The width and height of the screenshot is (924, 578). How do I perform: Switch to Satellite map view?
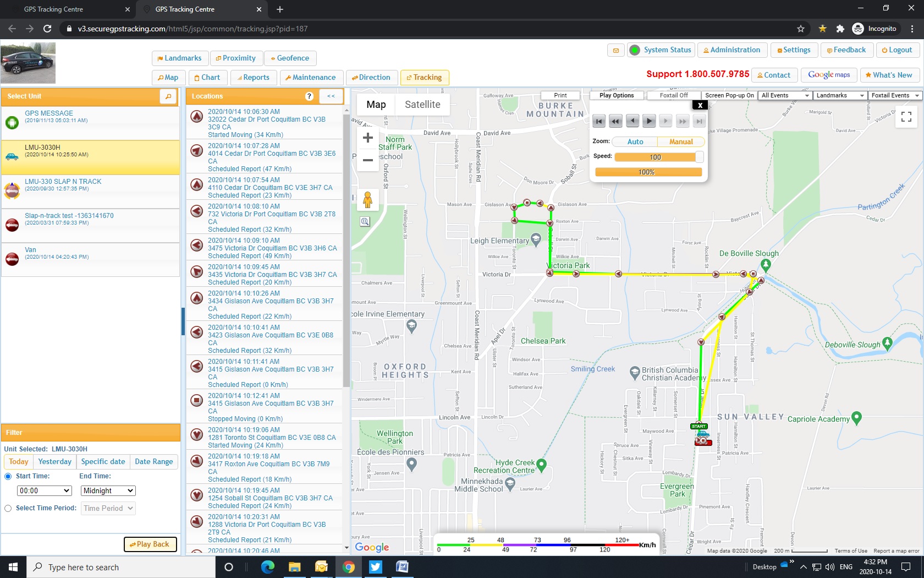point(422,104)
